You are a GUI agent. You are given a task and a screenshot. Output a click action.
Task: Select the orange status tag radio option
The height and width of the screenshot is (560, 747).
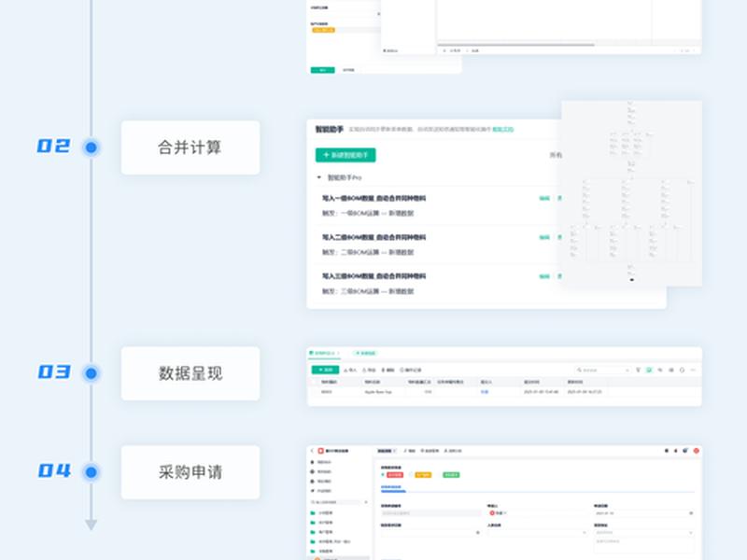(421, 475)
